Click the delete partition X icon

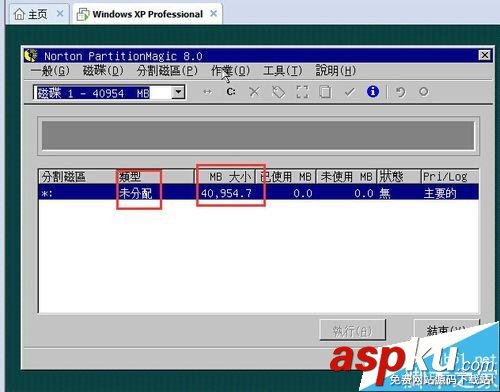[x=254, y=92]
